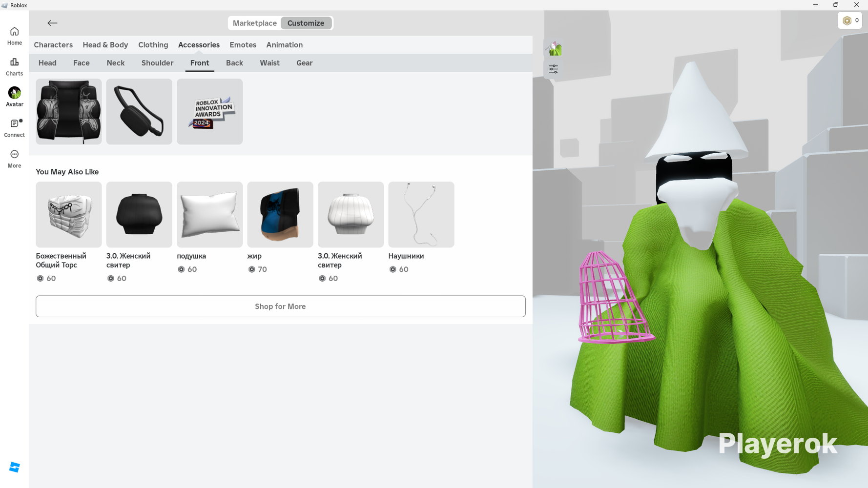Select the Waist accessory subcategory
The height and width of the screenshot is (488, 868).
tap(270, 63)
